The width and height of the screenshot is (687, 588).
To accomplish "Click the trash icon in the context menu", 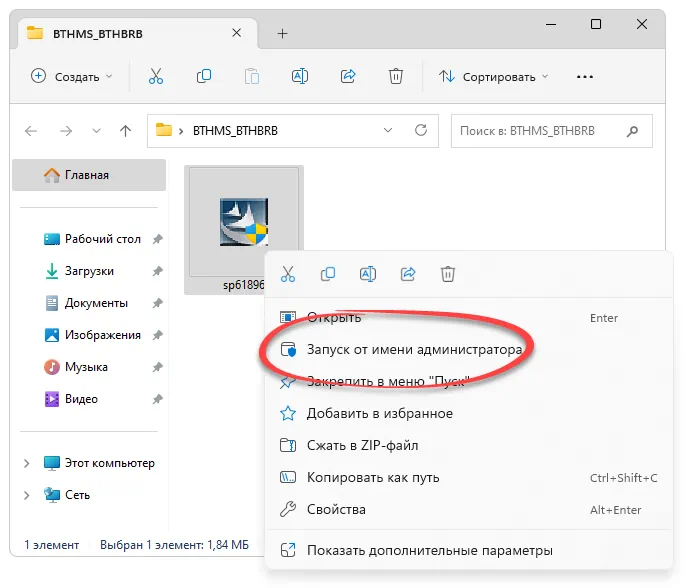I will pyautogui.click(x=448, y=274).
